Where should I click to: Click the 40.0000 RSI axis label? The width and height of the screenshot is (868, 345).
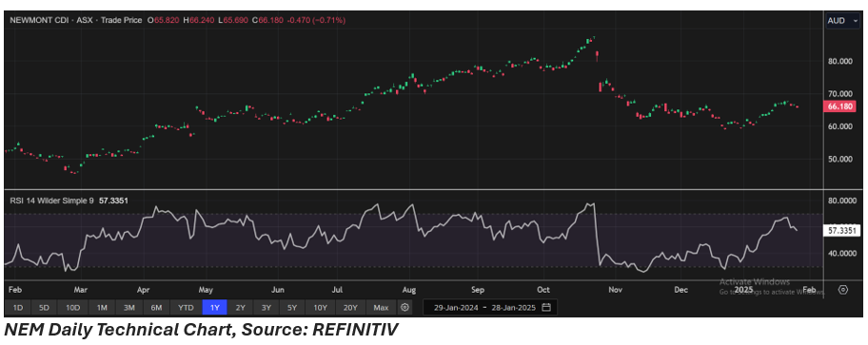841,254
